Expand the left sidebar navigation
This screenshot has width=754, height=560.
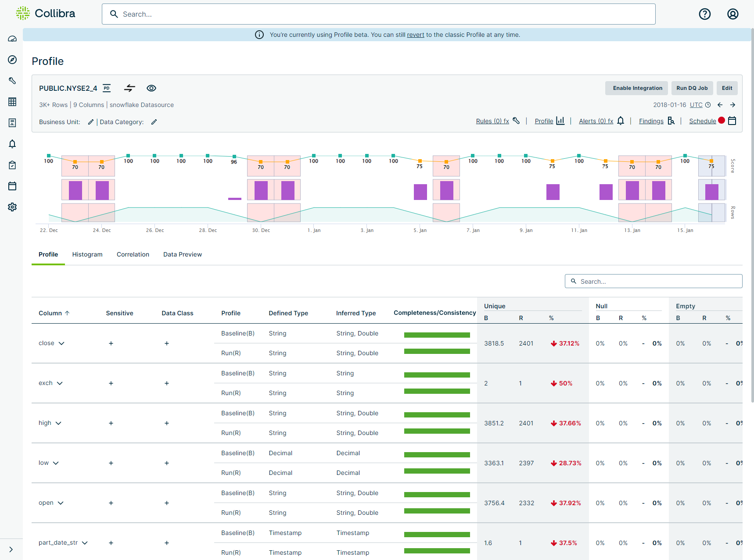pyautogui.click(x=11, y=549)
